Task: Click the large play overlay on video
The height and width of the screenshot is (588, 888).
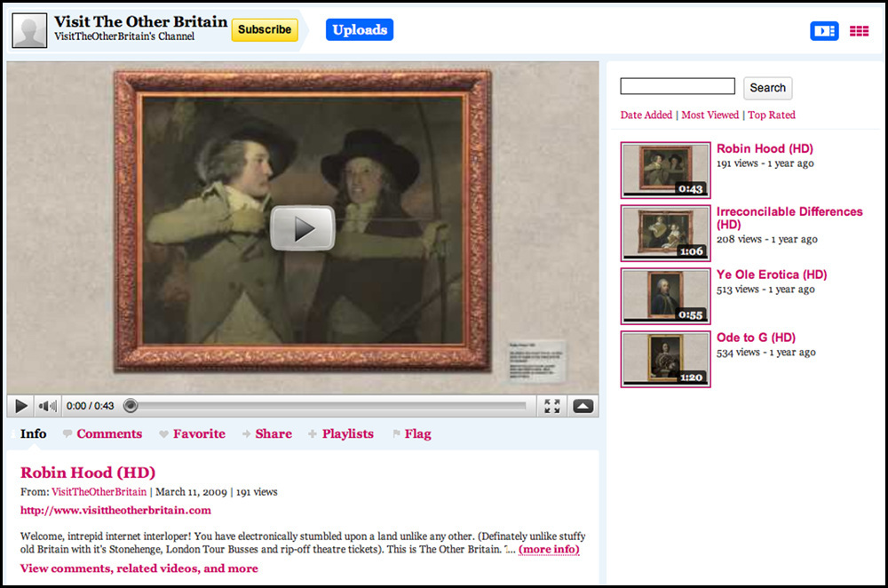Action: [303, 228]
